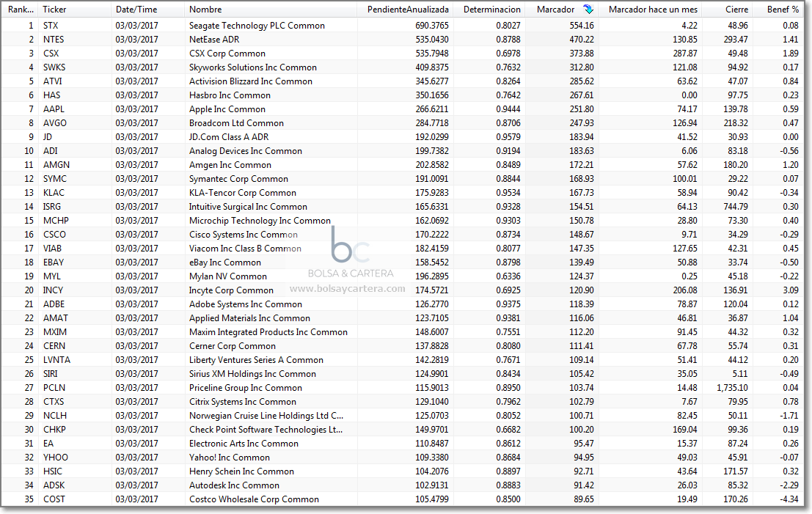812x514 pixels.
Task: Click Norwegian Cruise Line Holdings name
Action: [x=266, y=416]
